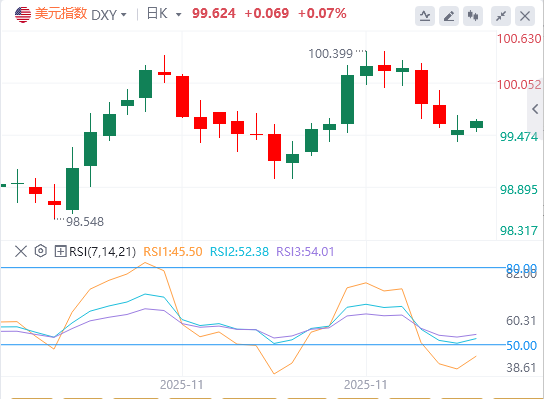Click the 100.399 high price marker
Screen dimensions: 544x399
pos(330,54)
